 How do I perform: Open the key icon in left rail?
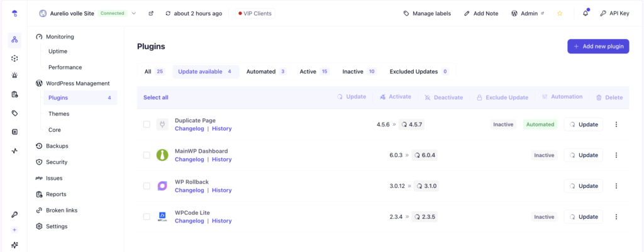coord(14,214)
